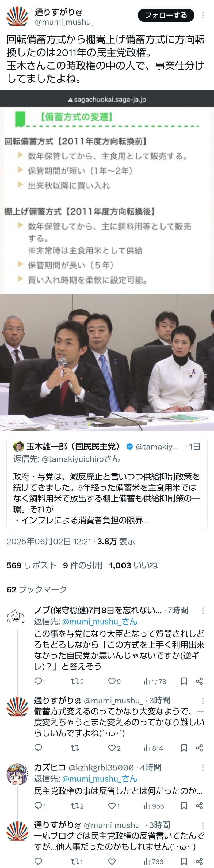Screen dimensions: 214x868
Task: Open more options on カズヒコ's reply
Action: point(203,768)
